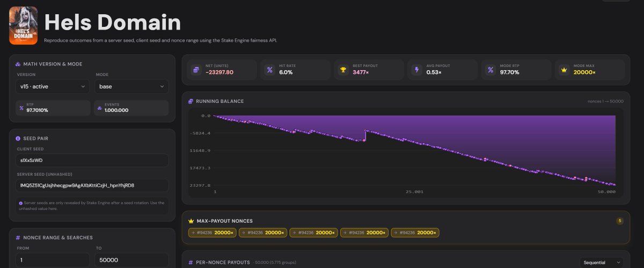Click the Client Seed input field
The height and width of the screenshot is (268, 644).
coord(92,160)
